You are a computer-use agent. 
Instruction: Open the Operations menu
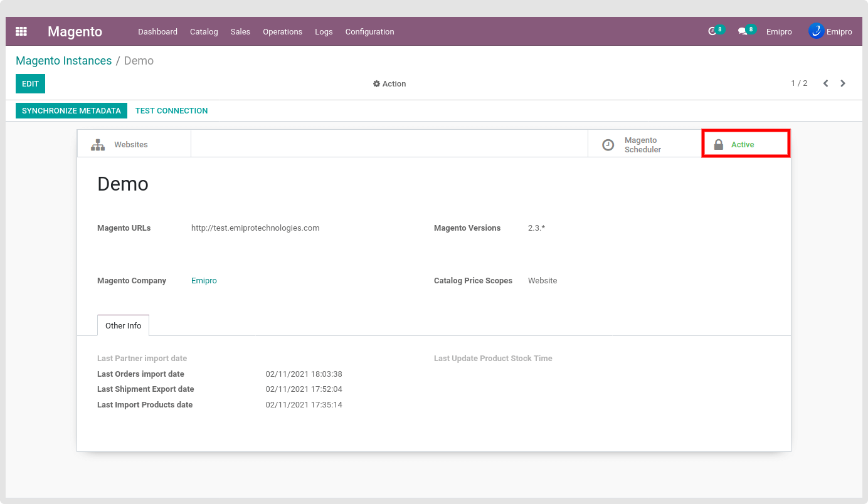(282, 32)
